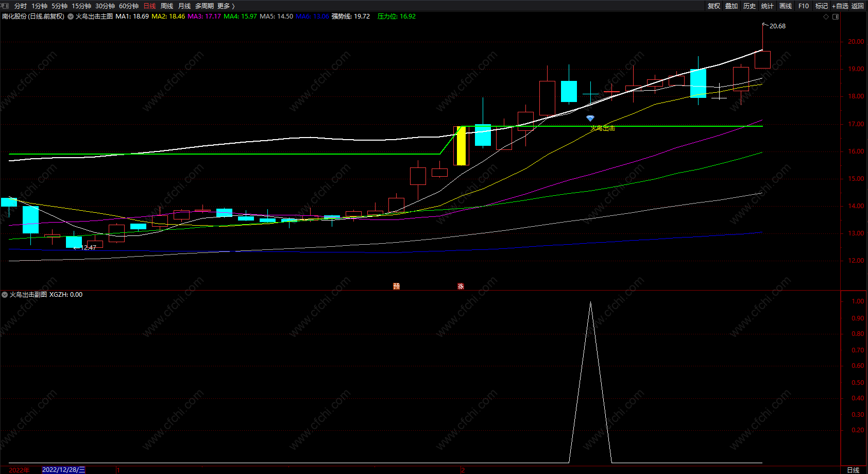The width and height of the screenshot is (868, 474).
Task: Click the 压力位: 16.92 label
Action: click(x=396, y=16)
